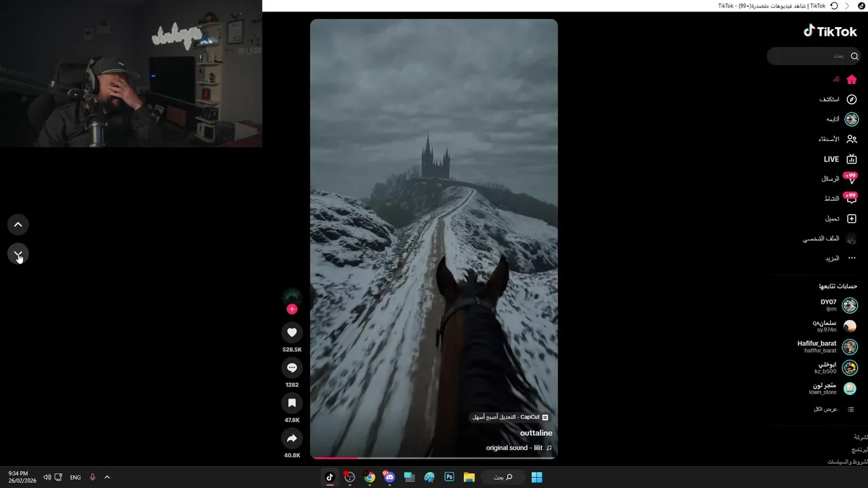The height and width of the screenshot is (488, 868).
Task: Click the CapCut editing tag on the video
Action: pyautogui.click(x=511, y=418)
